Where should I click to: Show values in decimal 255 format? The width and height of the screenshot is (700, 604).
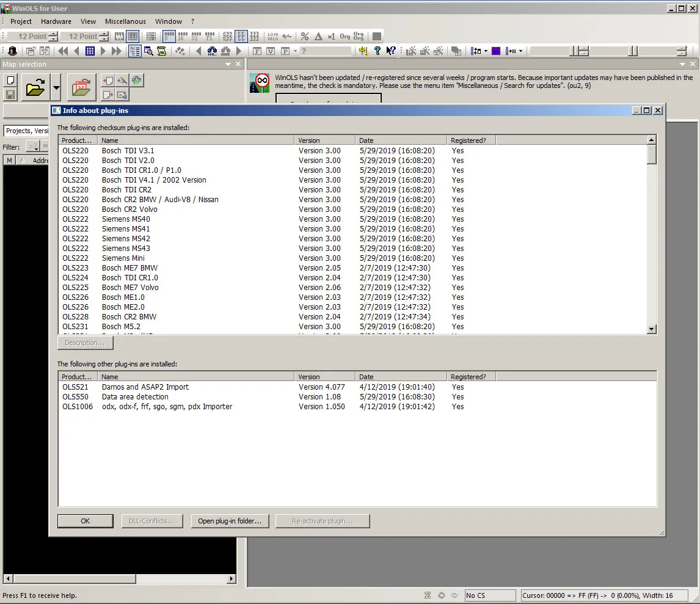point(227,37)
